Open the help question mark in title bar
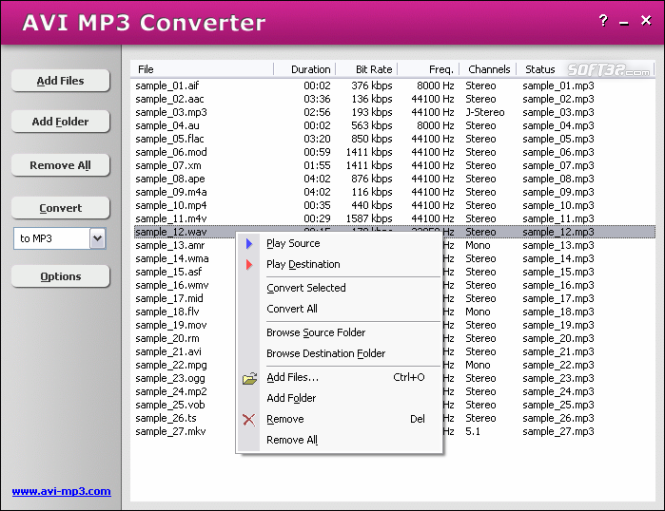 coord(603,20)
